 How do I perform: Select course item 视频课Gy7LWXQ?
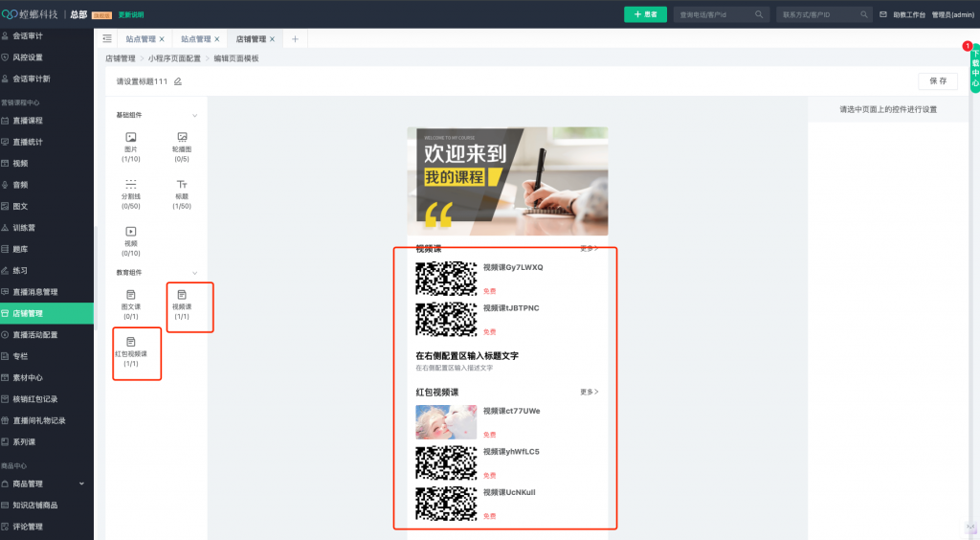[507, 278]
